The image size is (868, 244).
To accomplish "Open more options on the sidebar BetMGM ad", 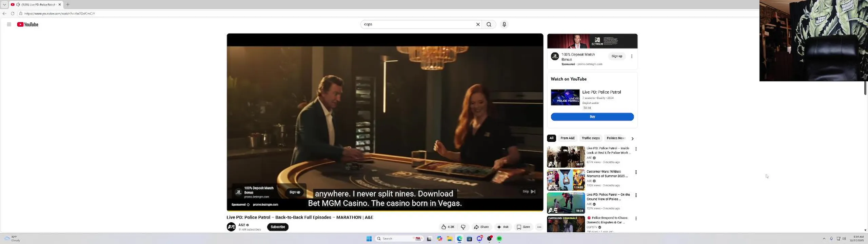I will pyautogui.click(x=632, y=56).
